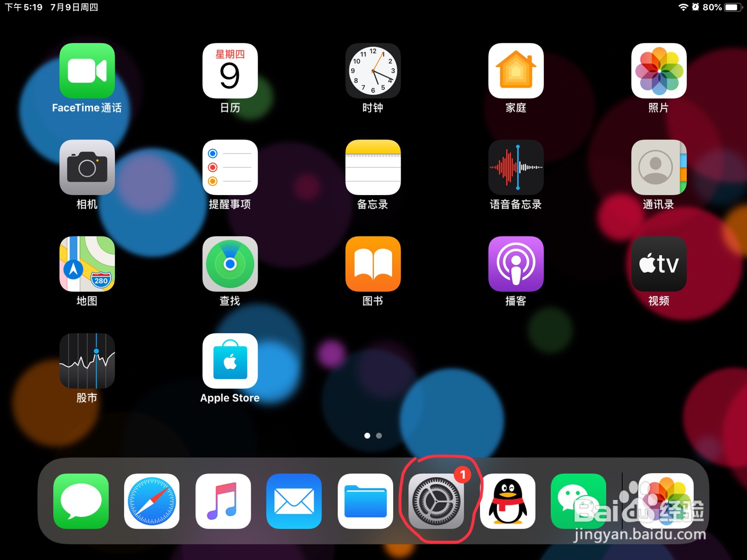Tap the Settings update notification badge

coord(463,475)
